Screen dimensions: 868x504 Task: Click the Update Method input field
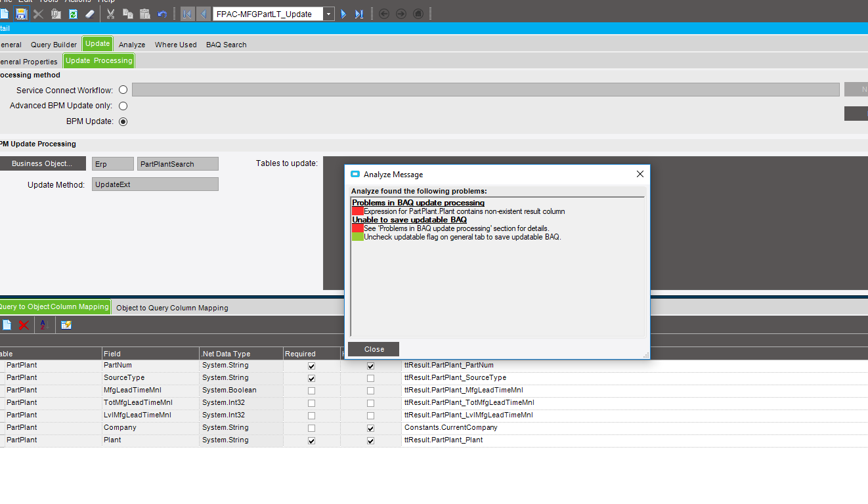(x=155, y=184)
